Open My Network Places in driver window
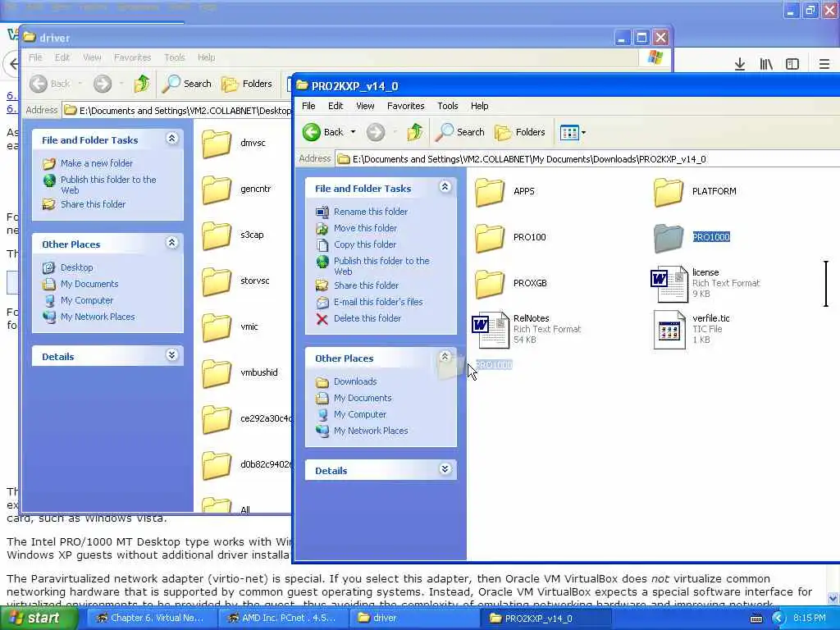Screen dimensions: 840x630 coord(97,317)
